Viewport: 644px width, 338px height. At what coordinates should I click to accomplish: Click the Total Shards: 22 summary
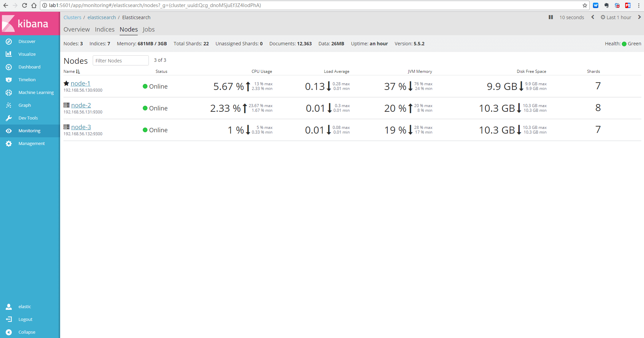tap(191, 44)
